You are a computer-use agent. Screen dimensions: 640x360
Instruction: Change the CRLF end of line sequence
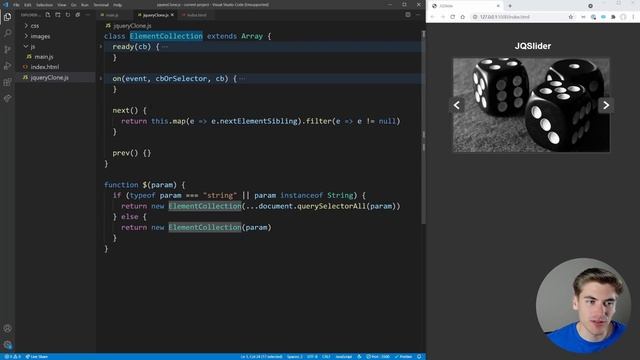326,357
